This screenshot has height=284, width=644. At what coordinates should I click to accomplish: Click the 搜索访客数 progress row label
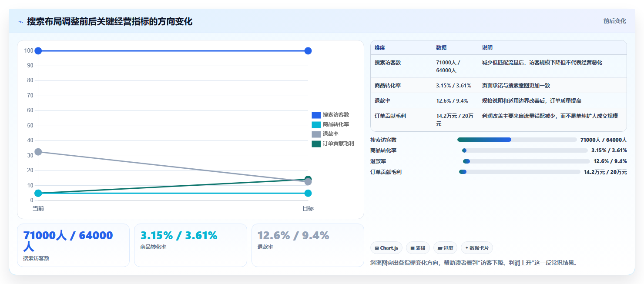point(383,140)
